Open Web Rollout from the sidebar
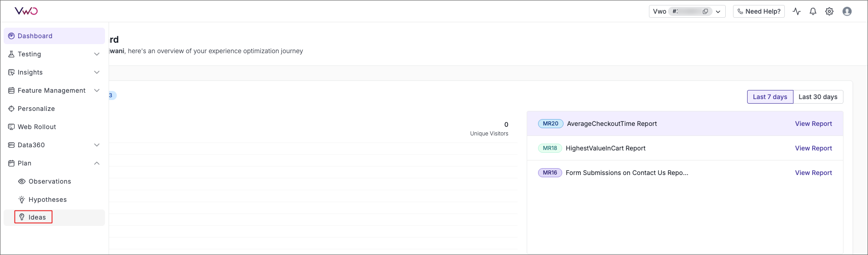The image size is (868, 255). [54, 127]
